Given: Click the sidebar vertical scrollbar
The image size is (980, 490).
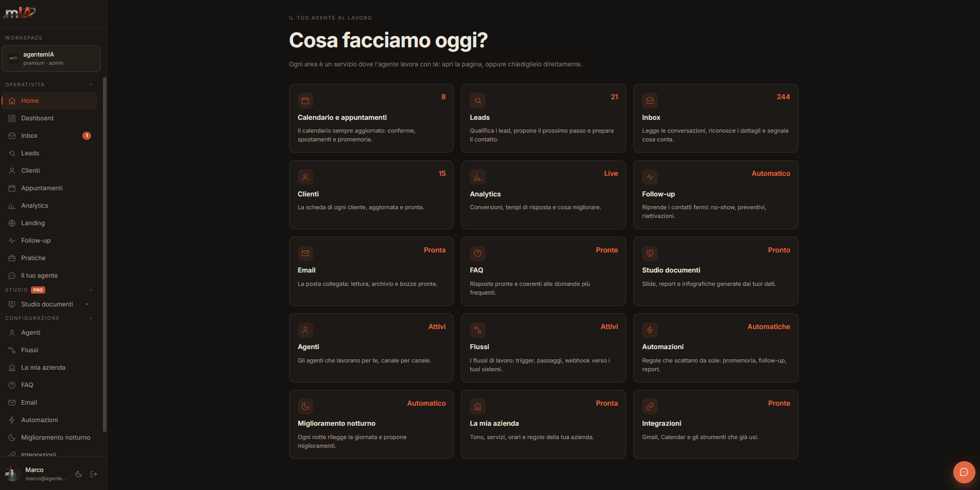Looking at the screenshot, I should (105, 255).
